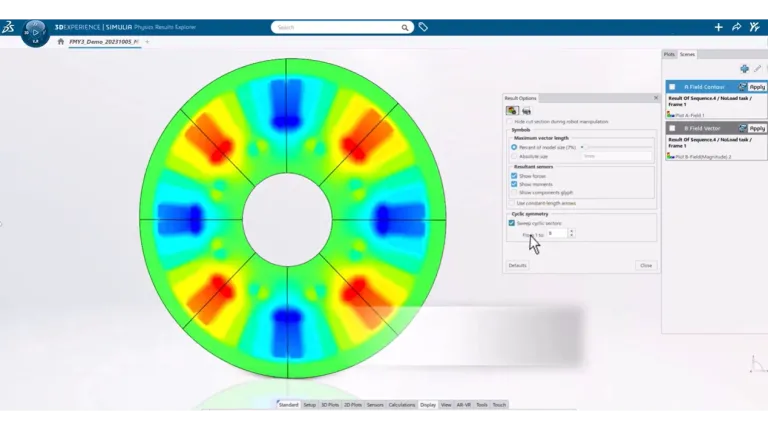Add a new tab with the plus icon
This screenshot has width=768, height=430.
(147, 42)
